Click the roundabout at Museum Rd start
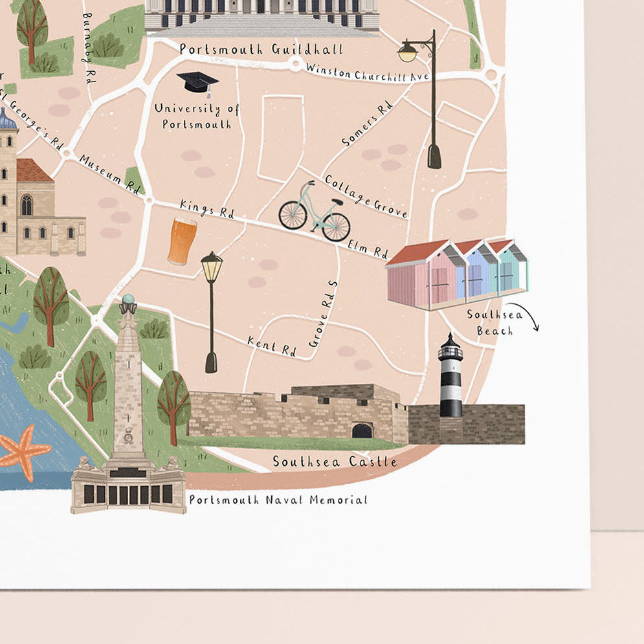 [68, 154]
